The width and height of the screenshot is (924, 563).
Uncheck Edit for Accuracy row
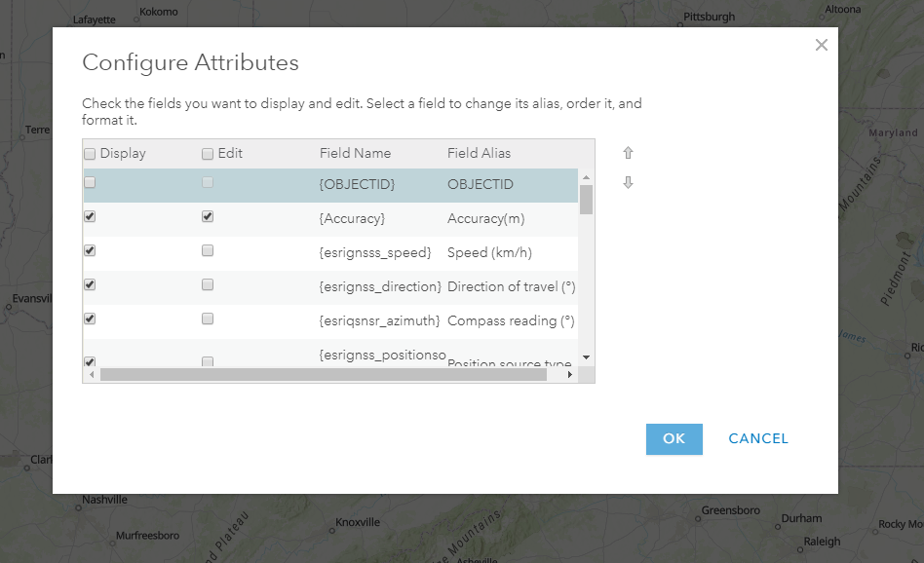tap(208, 216)
